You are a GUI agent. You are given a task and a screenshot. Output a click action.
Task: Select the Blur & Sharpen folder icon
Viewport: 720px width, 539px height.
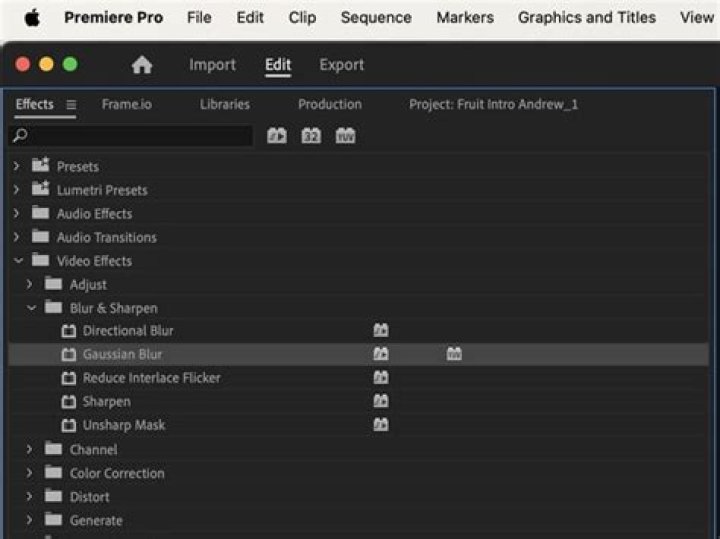point(53,307)
